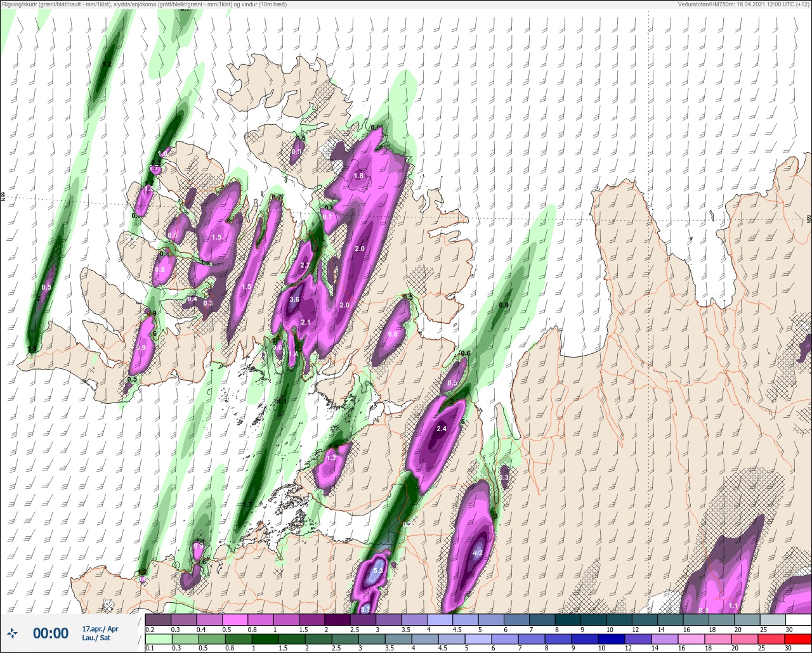Select the bright pink 0.5 swatch in upper legend
This screenshot has width=812, height=653.
[x=235, y=619]
